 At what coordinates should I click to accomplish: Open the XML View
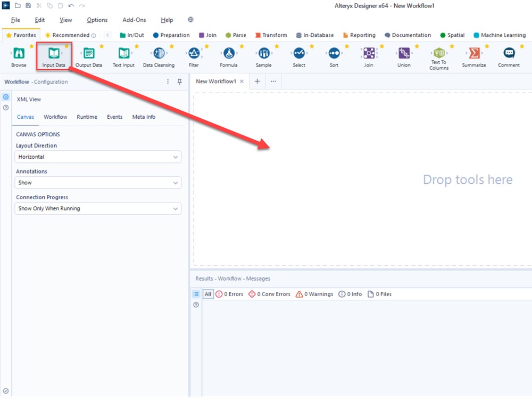(29, 99)
